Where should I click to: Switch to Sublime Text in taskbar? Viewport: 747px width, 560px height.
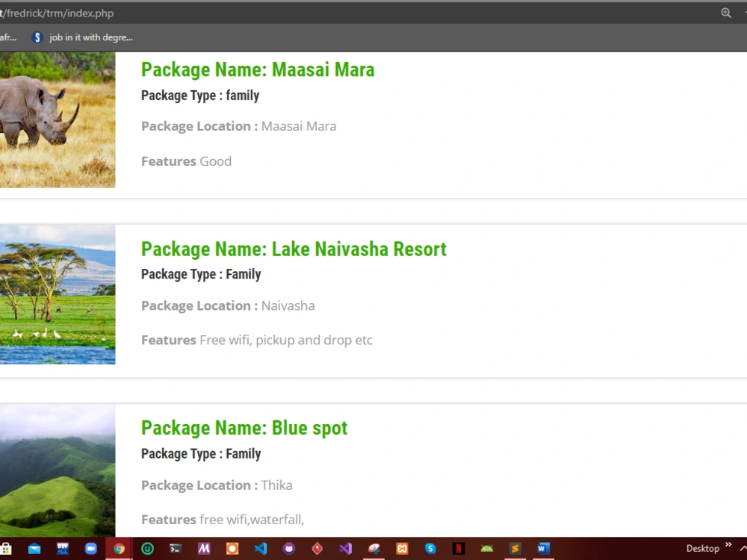click(515, 549)
